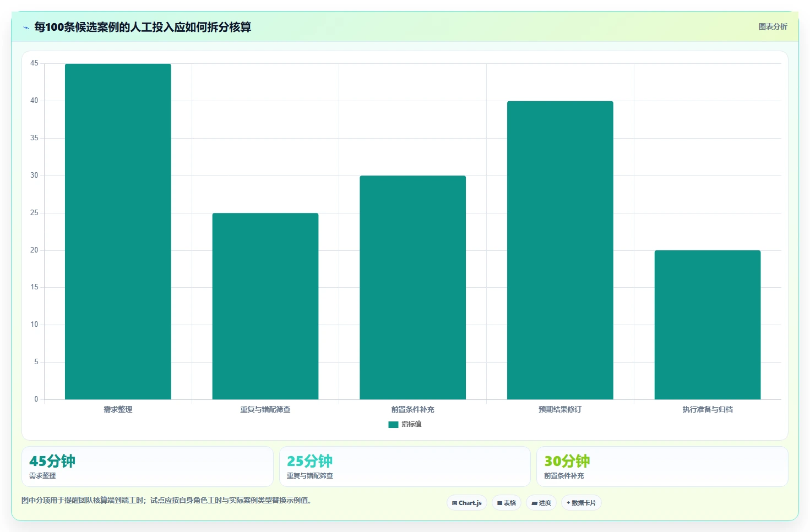Click the 重复与错配筛查 x-axis label
This screenshot has width=810, height=532.
pos(265,409)
